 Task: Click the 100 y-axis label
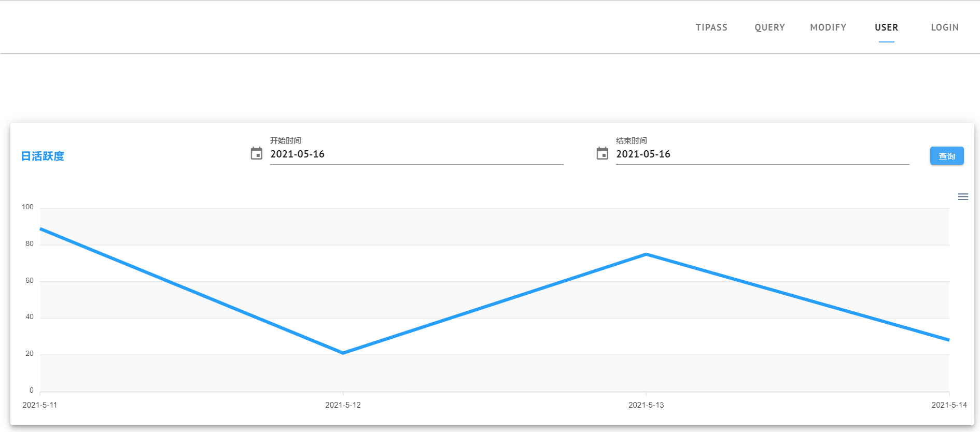[27, 207]
